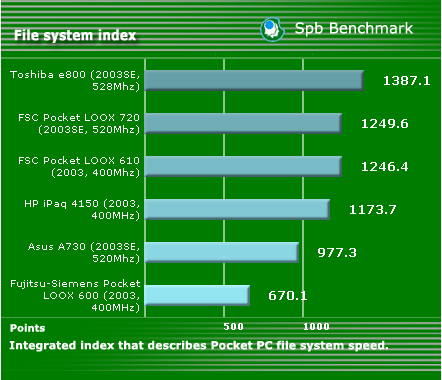Select the 1173.7 score value
Viewport: 442px width, 380px height.
click(372, 210)
